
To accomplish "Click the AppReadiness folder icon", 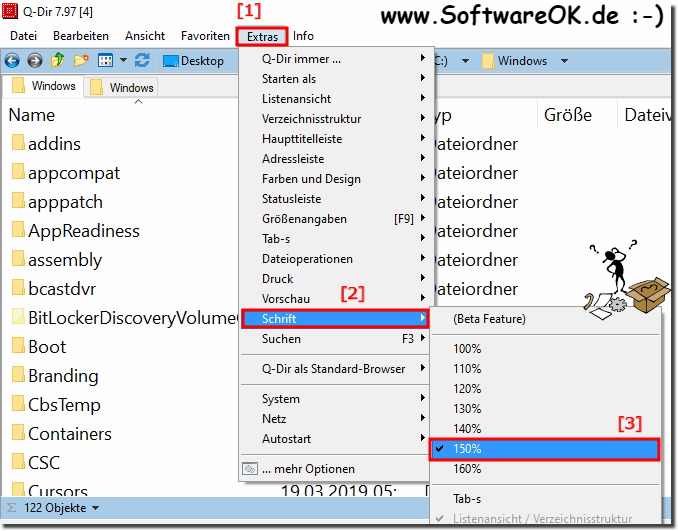I will (x=18, y=229).
